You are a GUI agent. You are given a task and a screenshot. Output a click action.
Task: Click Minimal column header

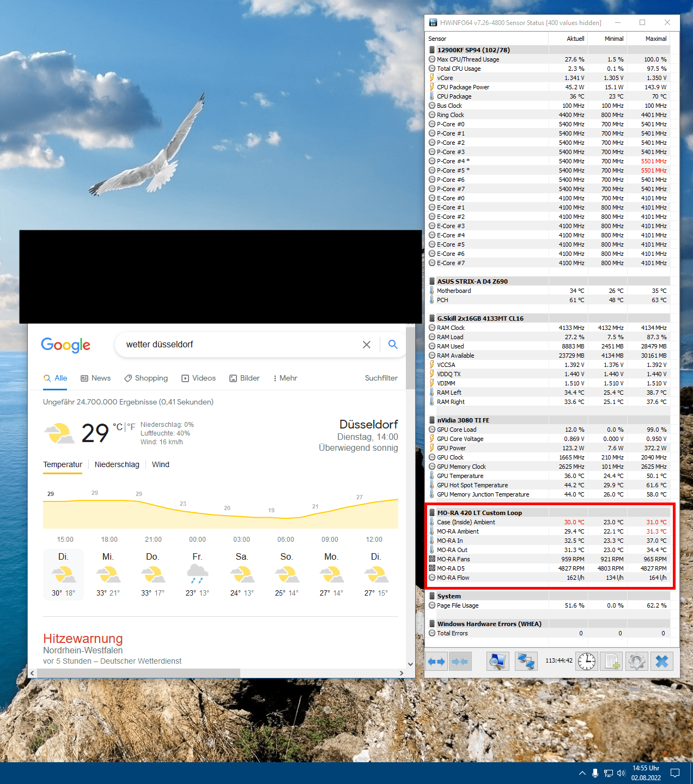[607, 39]
